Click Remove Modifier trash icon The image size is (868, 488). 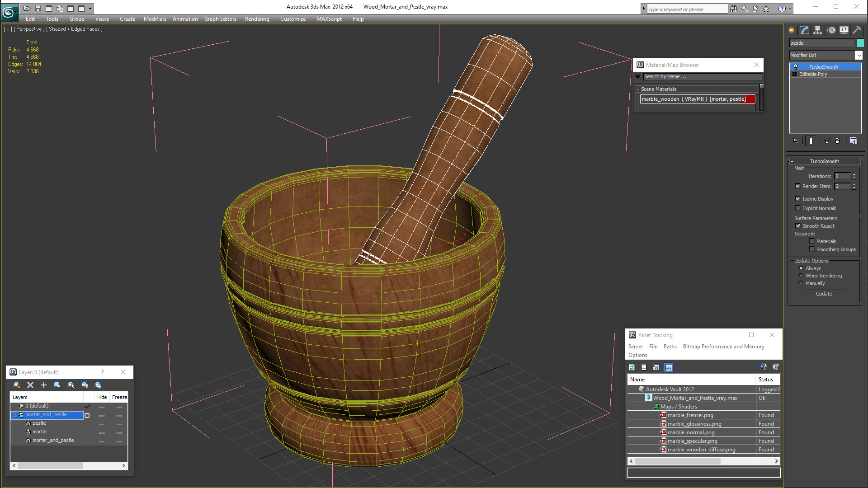(838, 141)
